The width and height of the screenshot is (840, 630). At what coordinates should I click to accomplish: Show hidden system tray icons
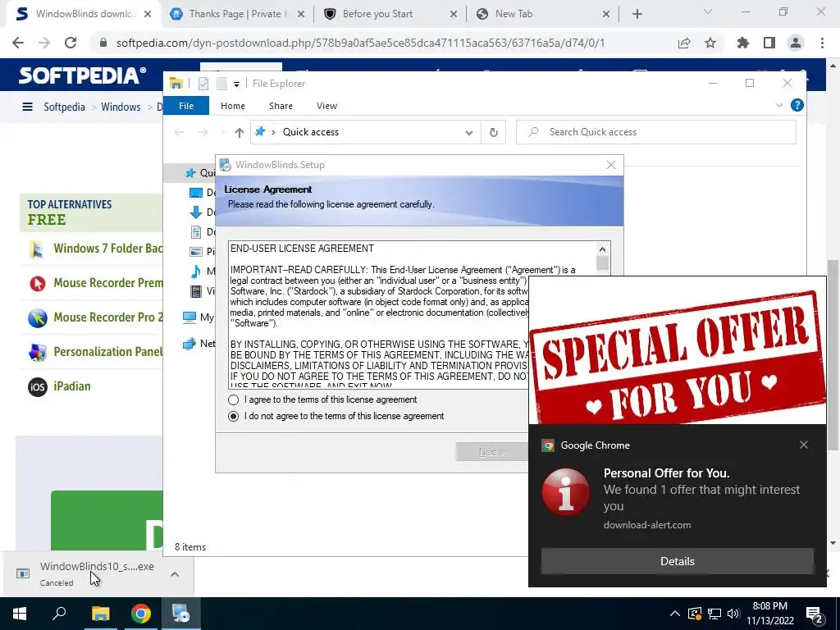675,614
